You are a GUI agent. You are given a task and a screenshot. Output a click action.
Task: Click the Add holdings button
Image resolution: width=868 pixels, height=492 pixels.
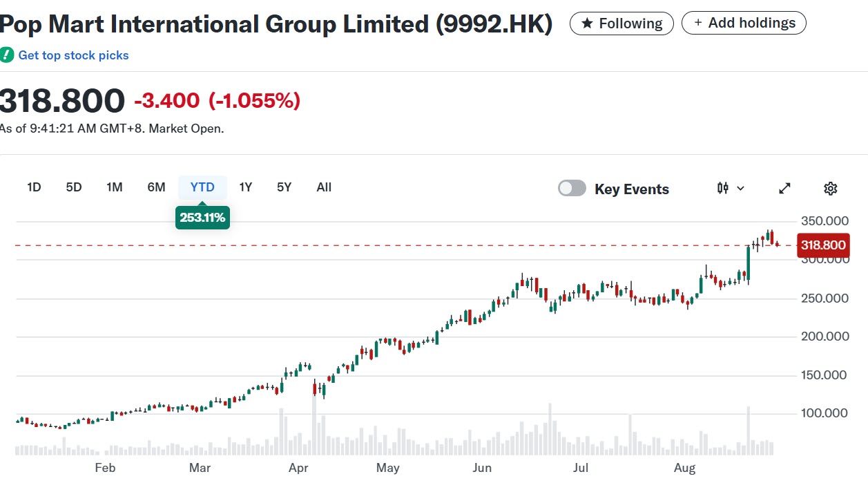tap(744, 23)
